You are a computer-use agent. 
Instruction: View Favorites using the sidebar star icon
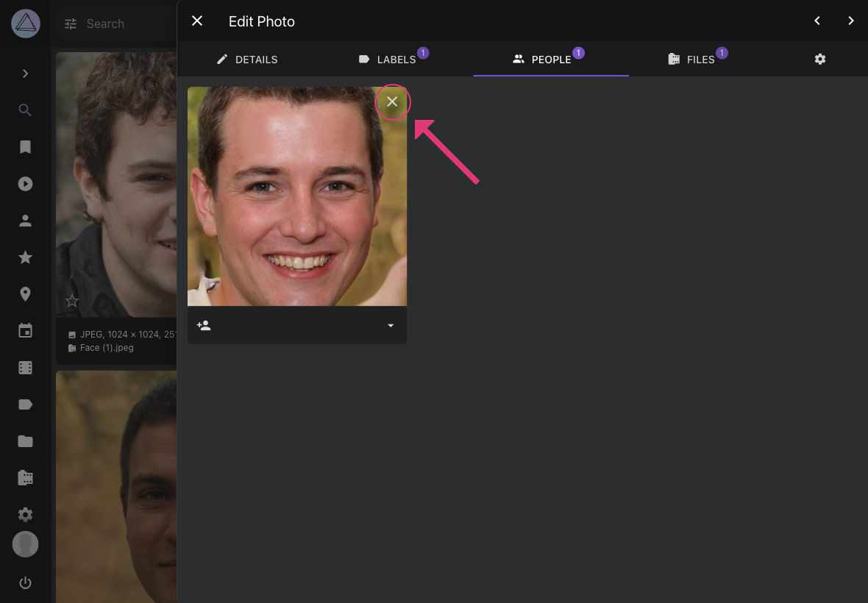[25, 257]
